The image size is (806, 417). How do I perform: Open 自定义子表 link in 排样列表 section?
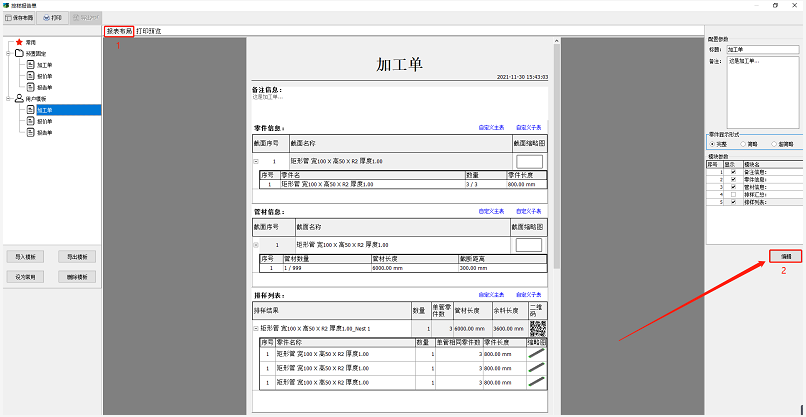coord(529,295)
